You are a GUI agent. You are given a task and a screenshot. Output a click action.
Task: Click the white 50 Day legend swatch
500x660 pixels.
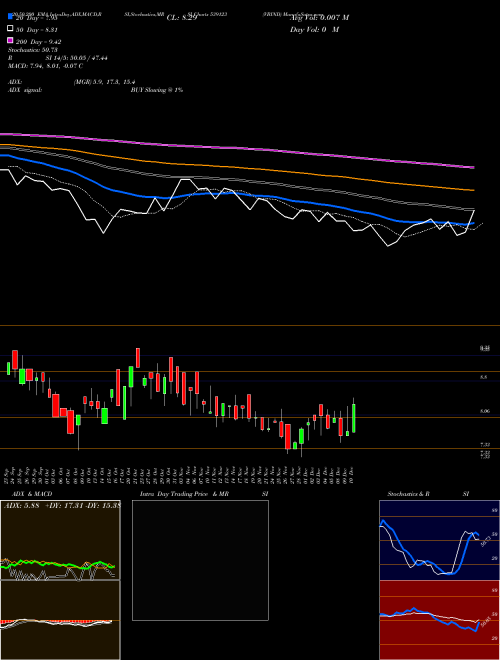(11, 29)
